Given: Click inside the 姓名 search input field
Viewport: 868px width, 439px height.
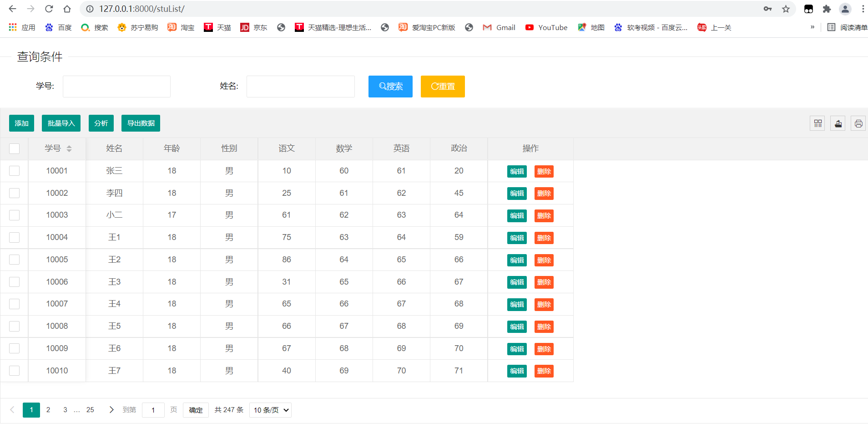Looking at the screenshot, I should (300, 86).
